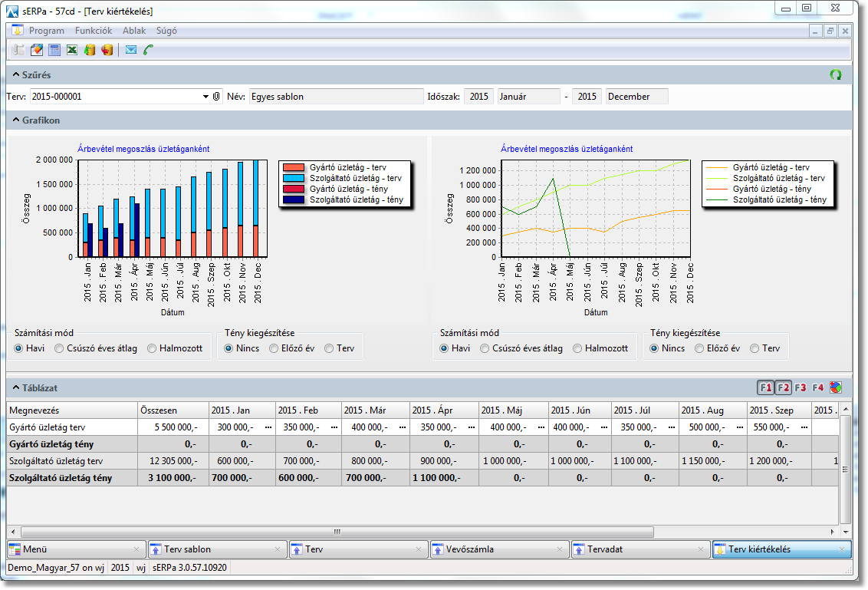
Task: Choose Előző év under left Tény kiegészítése
Action: click(274, 348)
